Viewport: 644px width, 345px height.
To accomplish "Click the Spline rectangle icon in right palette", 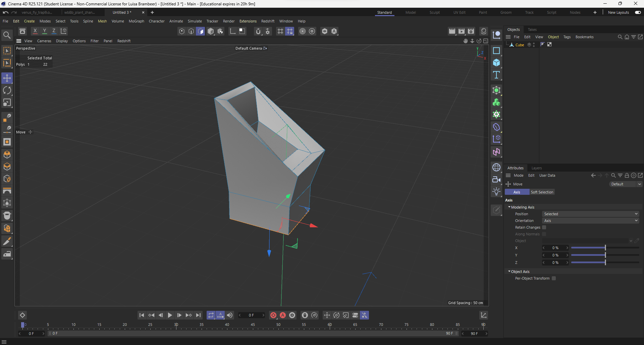I will [x=496, y=51].
